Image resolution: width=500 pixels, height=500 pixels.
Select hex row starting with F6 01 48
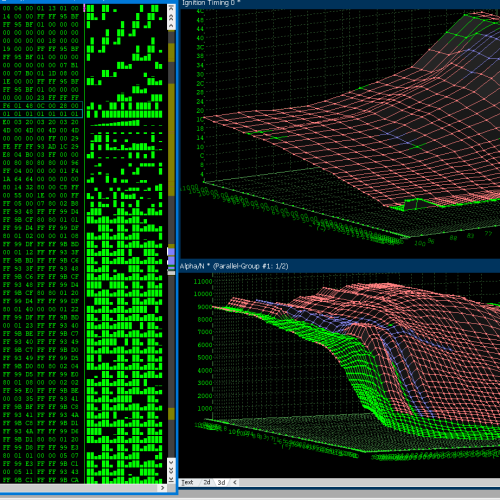coord(41,106)
